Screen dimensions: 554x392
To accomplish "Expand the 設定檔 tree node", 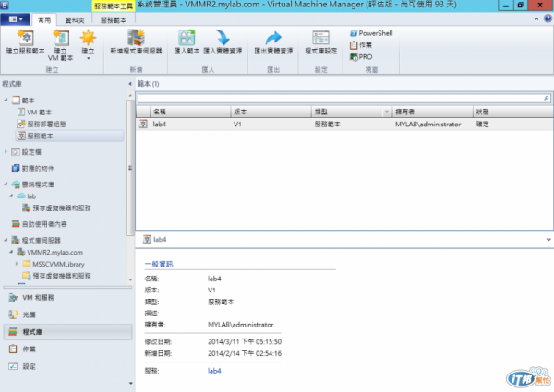I will pyautogui.click(x=6, y=151).
